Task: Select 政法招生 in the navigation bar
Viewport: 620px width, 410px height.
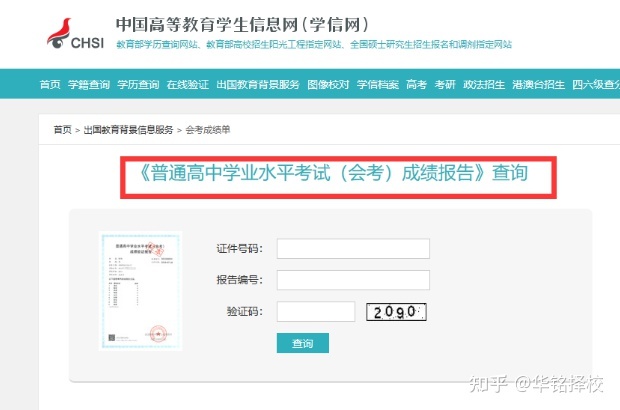Action: pos(484,85)
